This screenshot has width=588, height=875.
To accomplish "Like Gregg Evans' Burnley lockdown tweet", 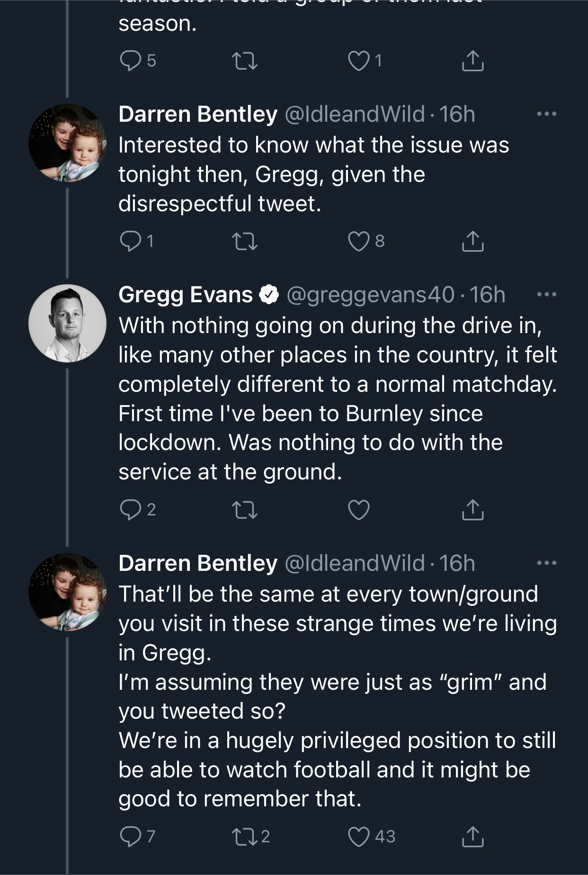I will coord(358,510).
